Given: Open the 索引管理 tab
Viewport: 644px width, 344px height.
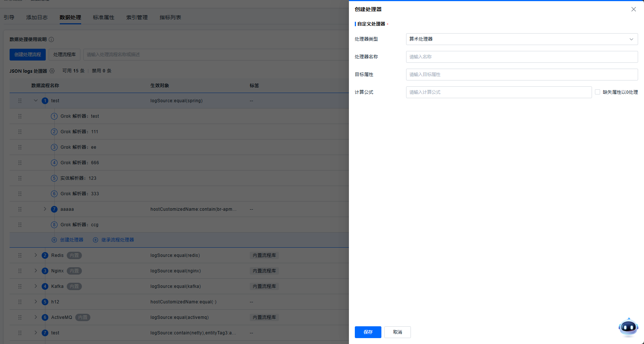Looking at the screenshot, I should click(x=137, y=17).
